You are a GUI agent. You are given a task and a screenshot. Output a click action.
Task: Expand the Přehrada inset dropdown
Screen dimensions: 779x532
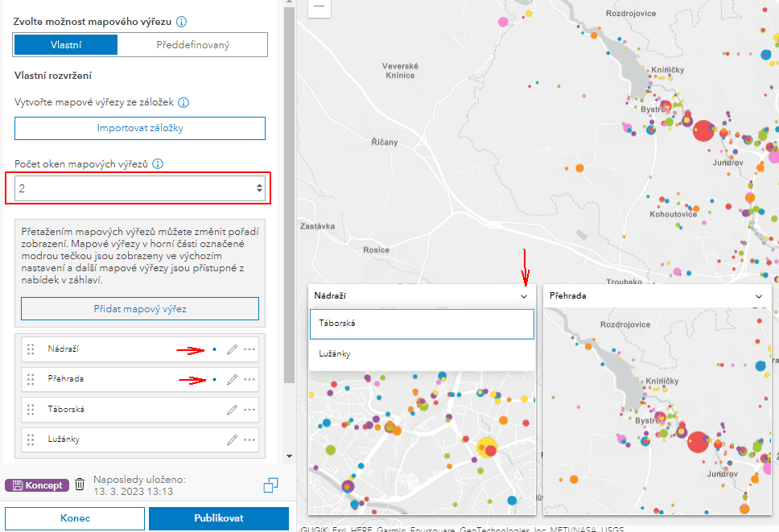pyautogui.click(x=759, y=296)
